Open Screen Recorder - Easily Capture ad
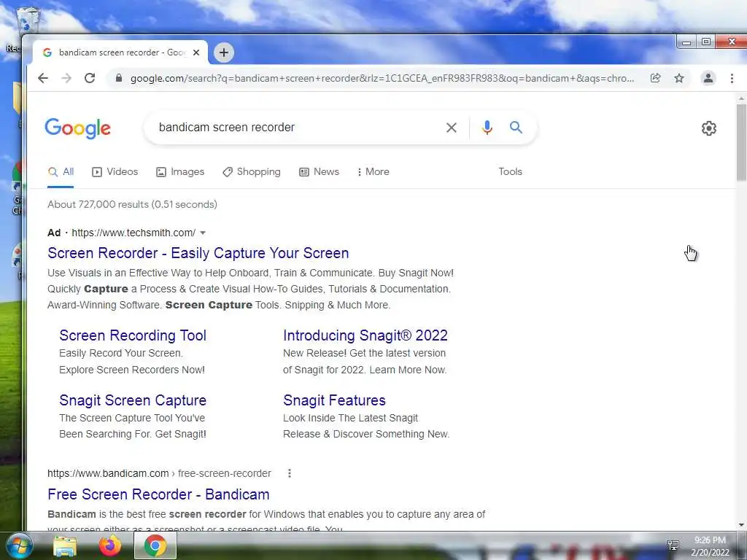This screenshot has width=747, height=560. click(x=198, y=253)
